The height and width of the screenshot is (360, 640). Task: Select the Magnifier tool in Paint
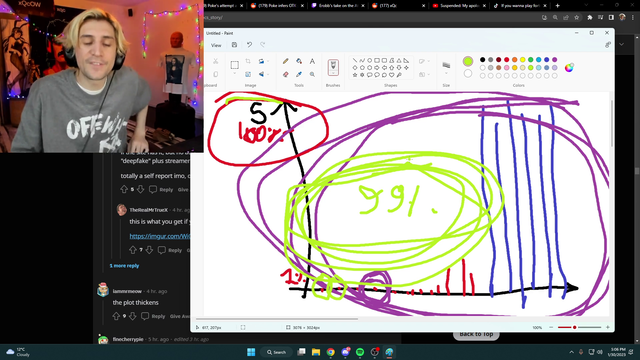(312, 74)
